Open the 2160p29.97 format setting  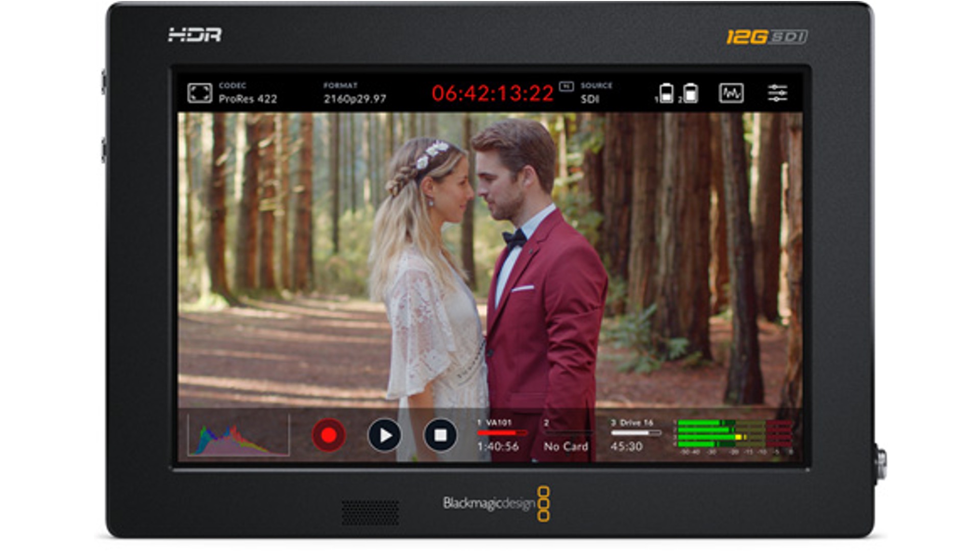355,93
